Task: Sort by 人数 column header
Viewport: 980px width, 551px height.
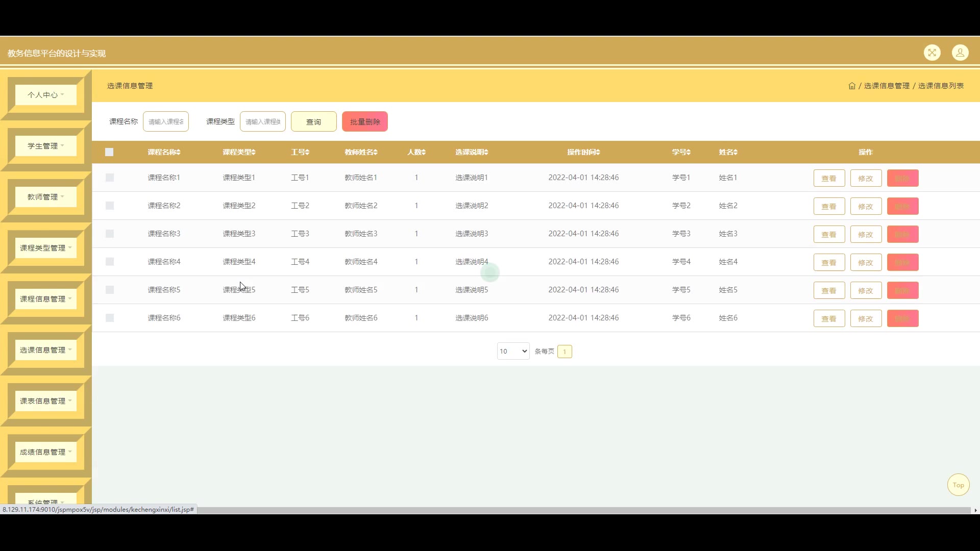Action: coord(416,152)
